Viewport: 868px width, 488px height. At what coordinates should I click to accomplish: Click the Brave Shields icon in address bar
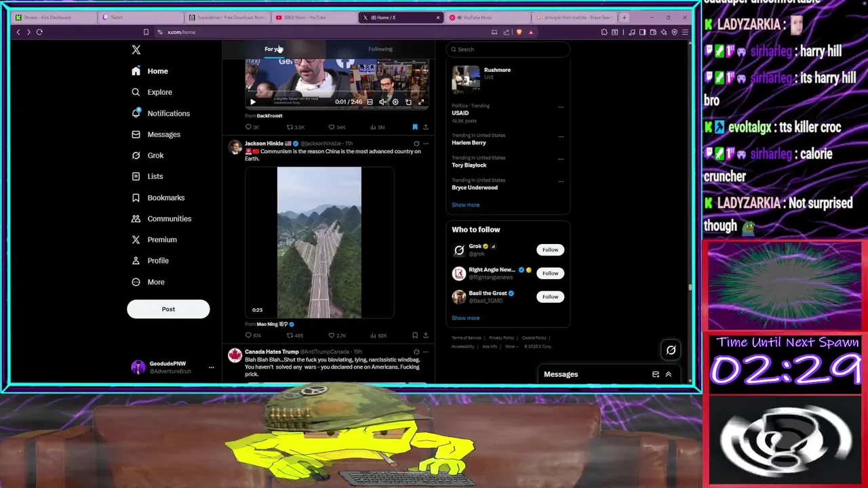click(519, 32)
